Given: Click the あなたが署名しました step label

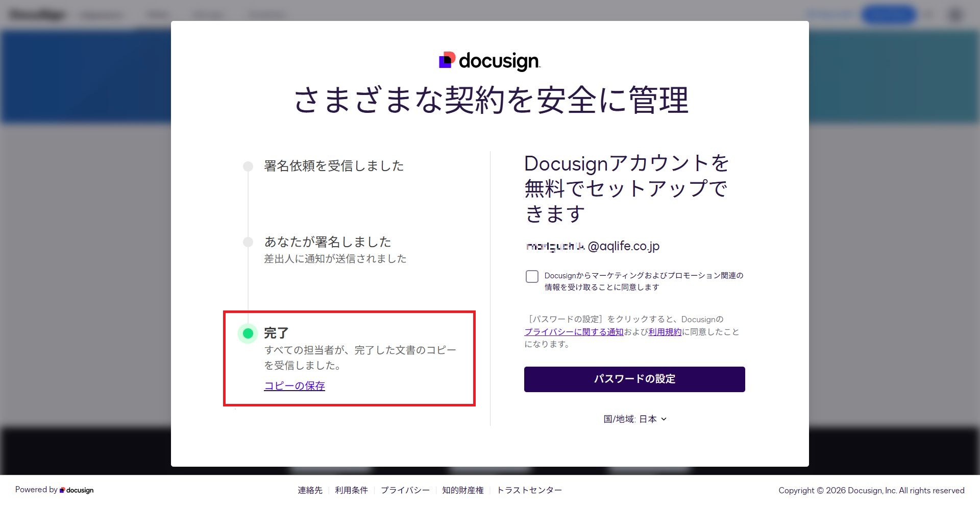Looking at the screenshot, I should tap(327, 242).
